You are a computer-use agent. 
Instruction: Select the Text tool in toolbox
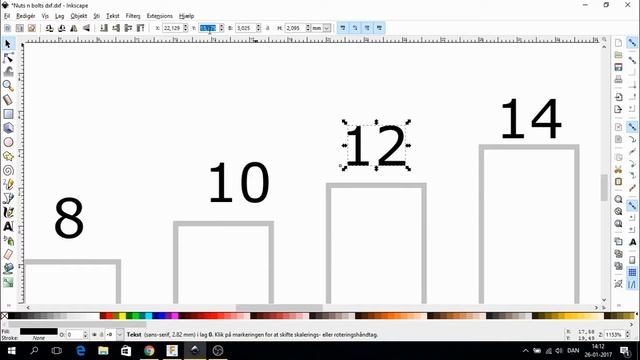coord(8,226)
